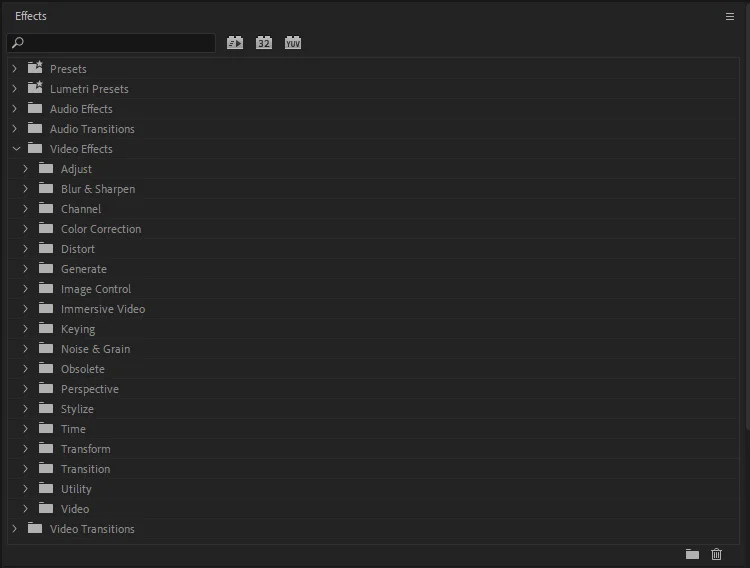Select the Effects panel tab

pyautogui.click(x=31, y=16)
